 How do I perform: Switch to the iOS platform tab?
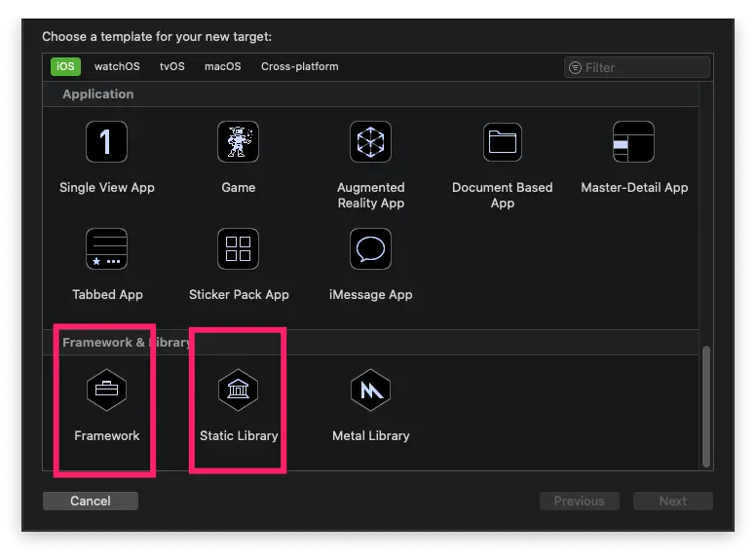pos(65,66)
